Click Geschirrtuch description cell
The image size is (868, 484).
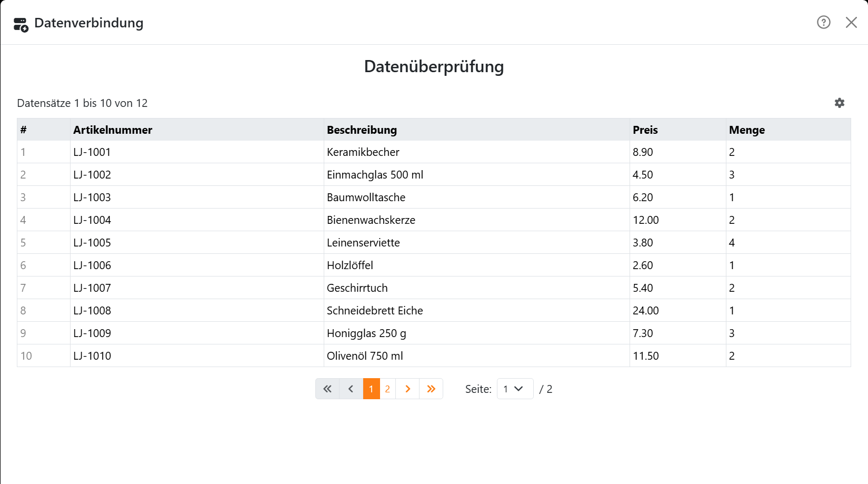point(477,288)
